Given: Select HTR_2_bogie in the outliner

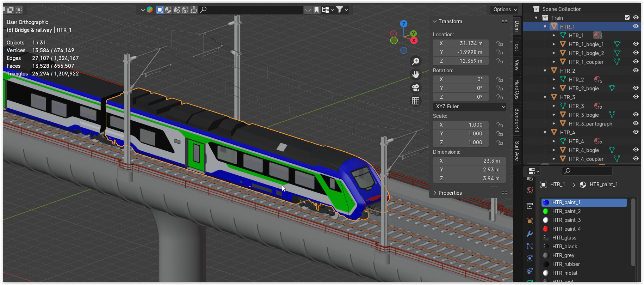Looking at the screenshot, I should [584, 89].
